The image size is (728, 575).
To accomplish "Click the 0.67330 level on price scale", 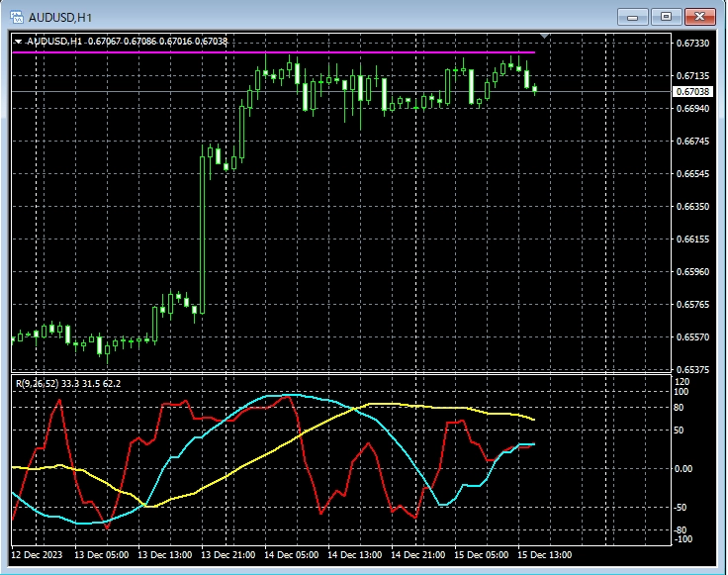I will click(x=692, y=44).
